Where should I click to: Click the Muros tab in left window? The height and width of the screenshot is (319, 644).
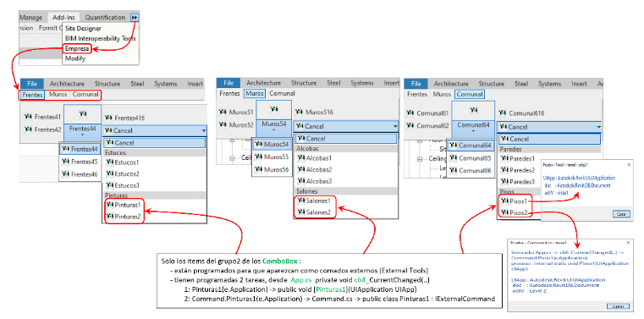58,95
